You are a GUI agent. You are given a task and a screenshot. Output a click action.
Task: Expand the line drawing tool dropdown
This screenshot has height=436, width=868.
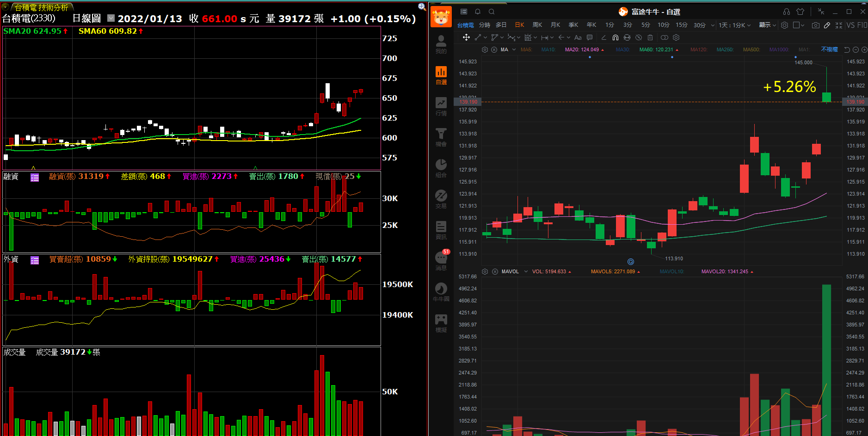[x=485, y=37]
